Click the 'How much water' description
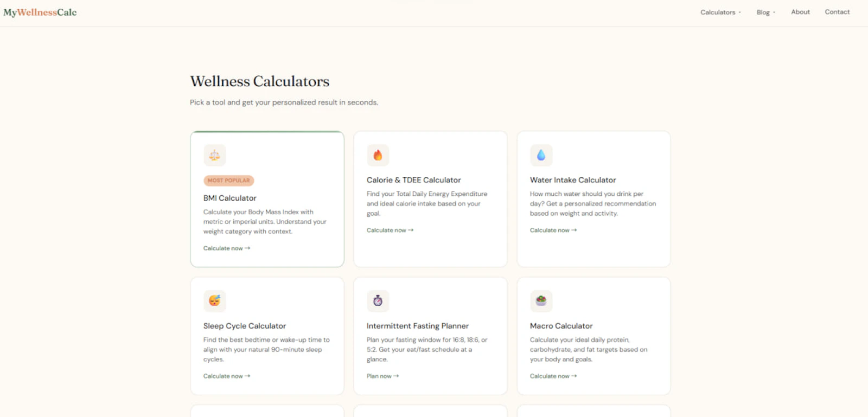Viewport: 868px width, 417px height. click(x=593, y=204)
